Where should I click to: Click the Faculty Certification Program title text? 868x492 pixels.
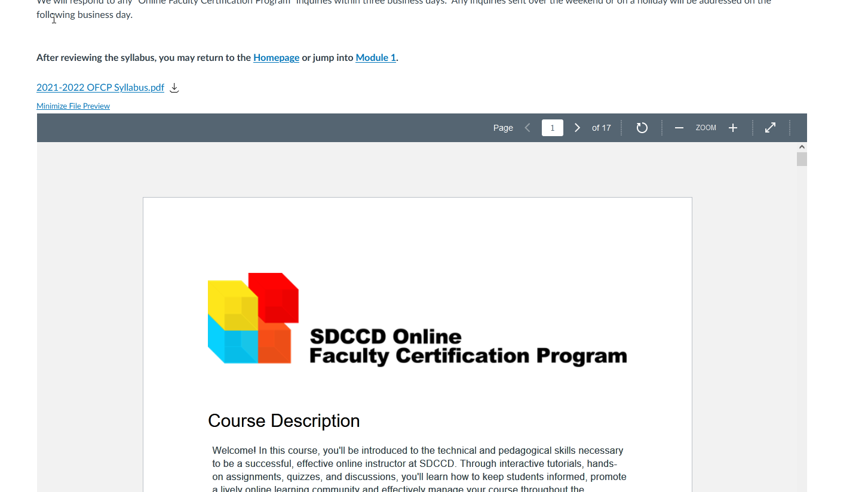468,356
